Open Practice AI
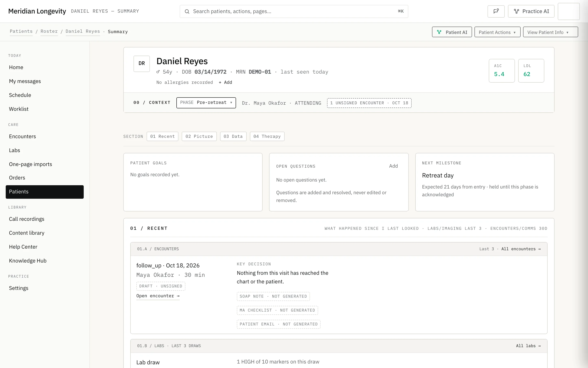Screen dimensions: 588x368 pyautogui.click(x=531, y=11)
